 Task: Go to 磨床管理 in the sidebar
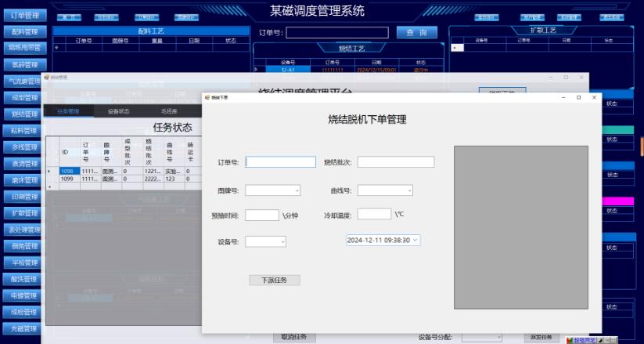click(23, 180)
